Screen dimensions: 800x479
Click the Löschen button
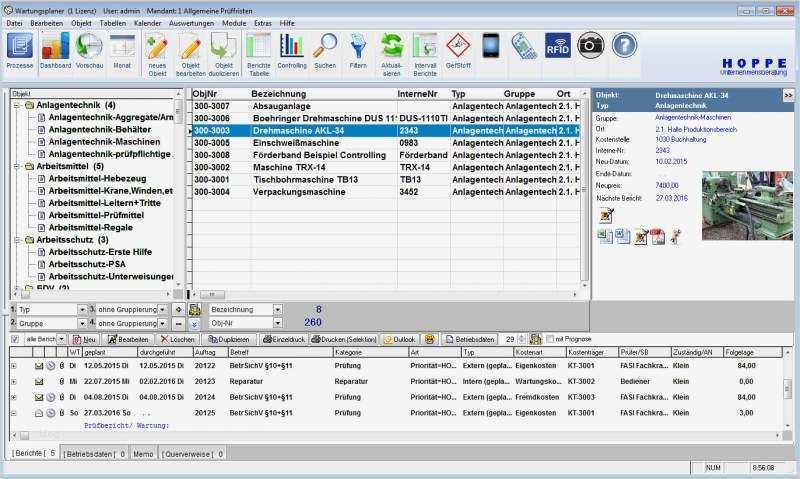[177, 340]
